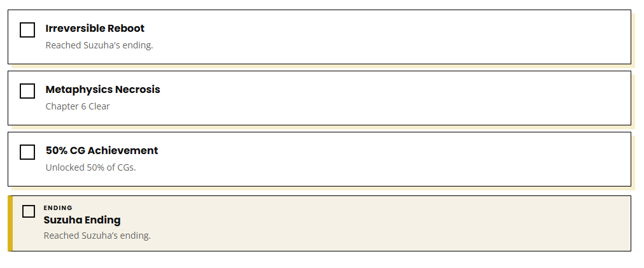Click gold accent bar on Suzuha Ending card
The width and height of the screenshot is (644, 268).
pyautogui.click(x=10, y=223)
